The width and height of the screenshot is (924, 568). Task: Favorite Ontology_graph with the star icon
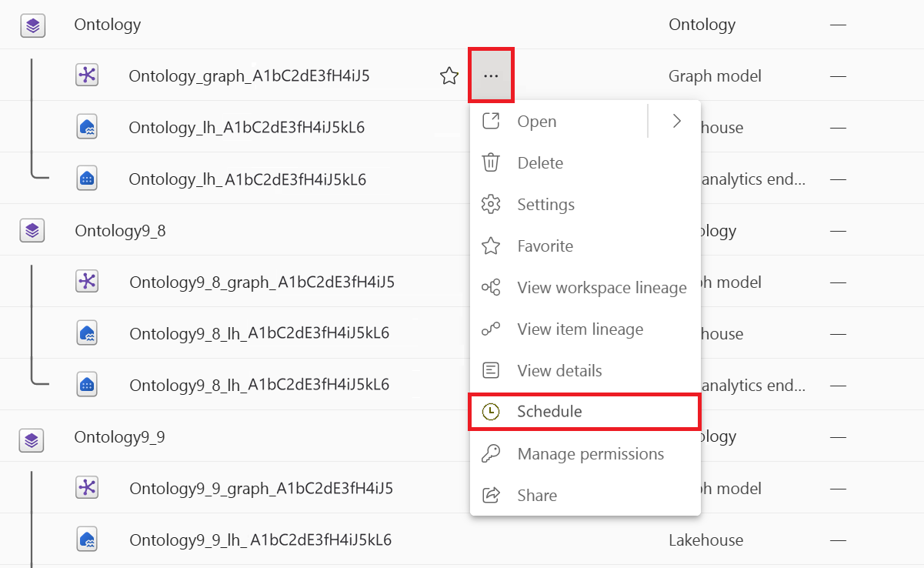coord(449,75)
